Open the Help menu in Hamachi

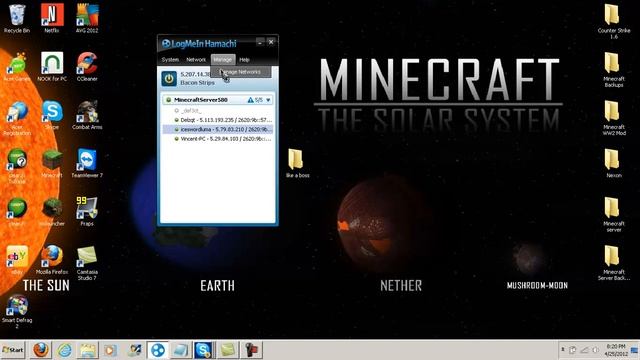244,60
